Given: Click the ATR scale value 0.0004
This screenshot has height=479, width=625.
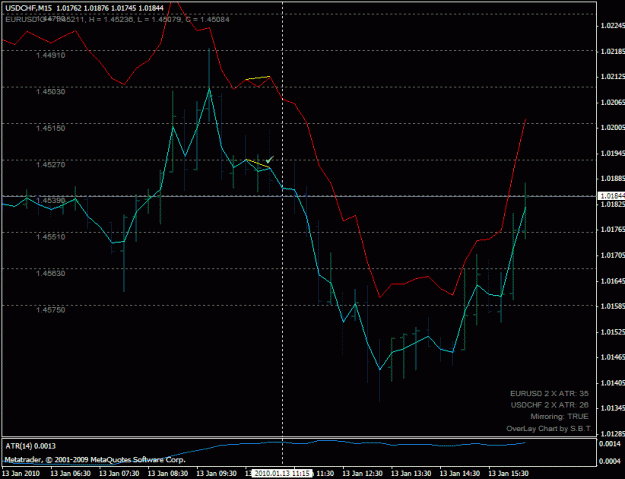Looking at the screenshot, I should pos(611,461).
